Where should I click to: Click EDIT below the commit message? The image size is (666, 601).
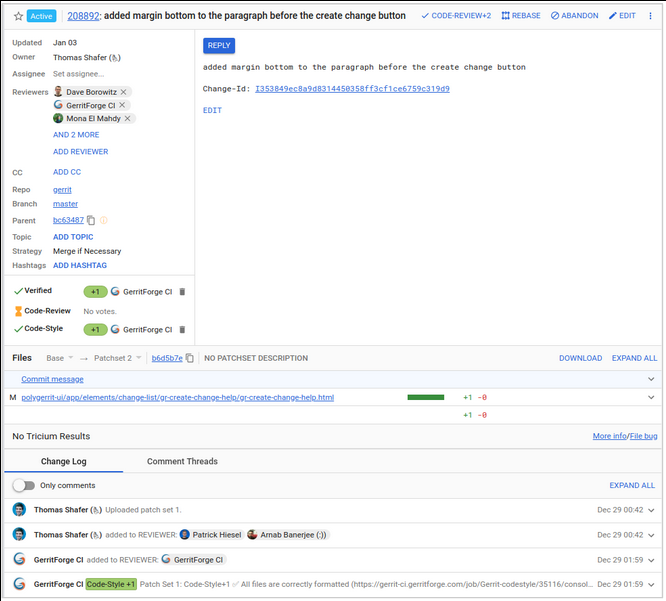(x=212, y=110)
